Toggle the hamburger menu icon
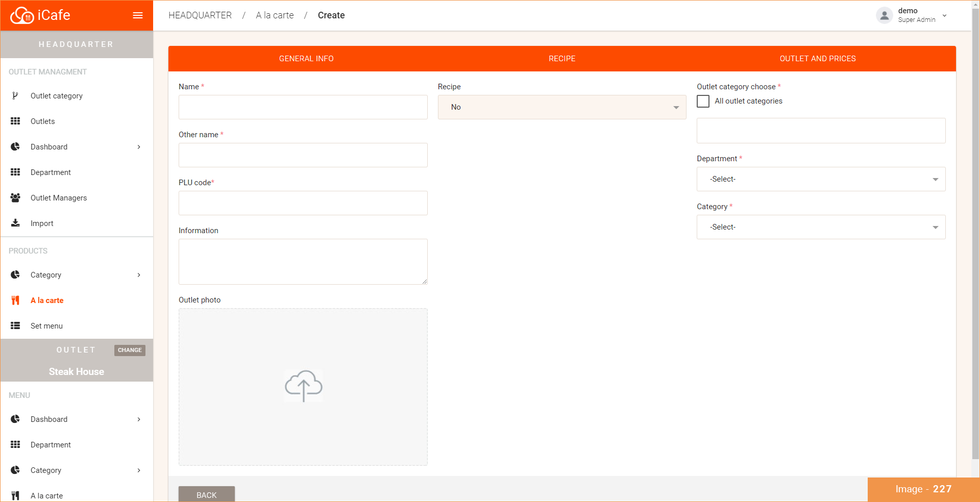 pyautogui.click(x=138, y=15)
